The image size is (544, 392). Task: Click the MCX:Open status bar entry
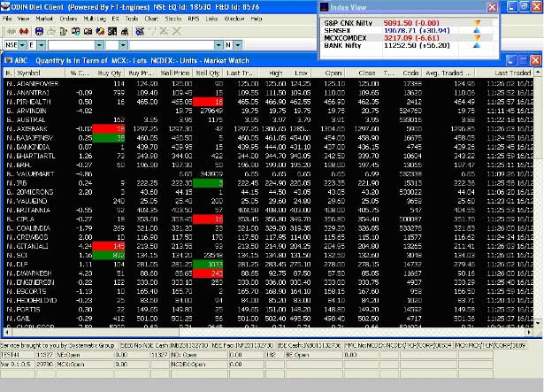tap(71, 365)
